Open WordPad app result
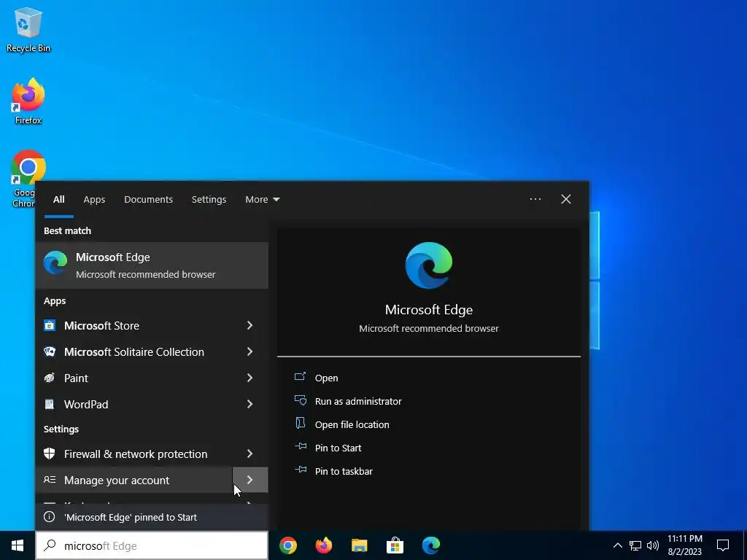Image resolution: width=747 pixels, height=560 pixels. pos(134,404)
